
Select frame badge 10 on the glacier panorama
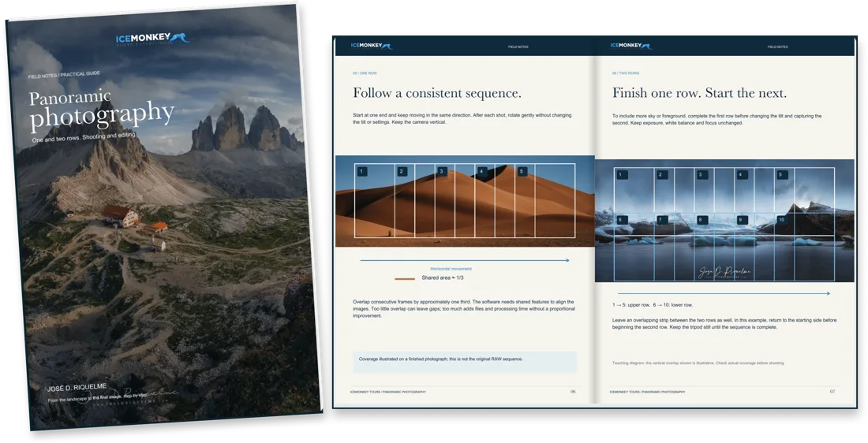(x=781, y=220)
